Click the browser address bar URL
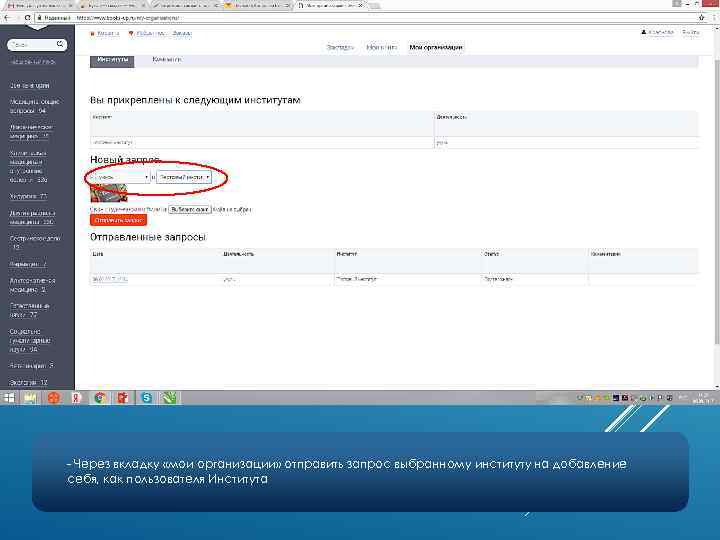Image resolution: width=720 pixels, height=540 pixels. tap(129, 17)
